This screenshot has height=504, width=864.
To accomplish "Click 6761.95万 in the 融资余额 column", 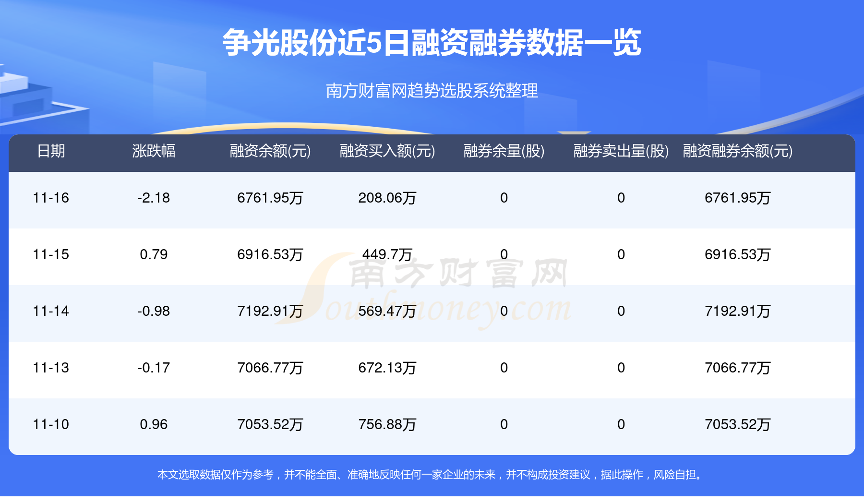I will (270, 198).
